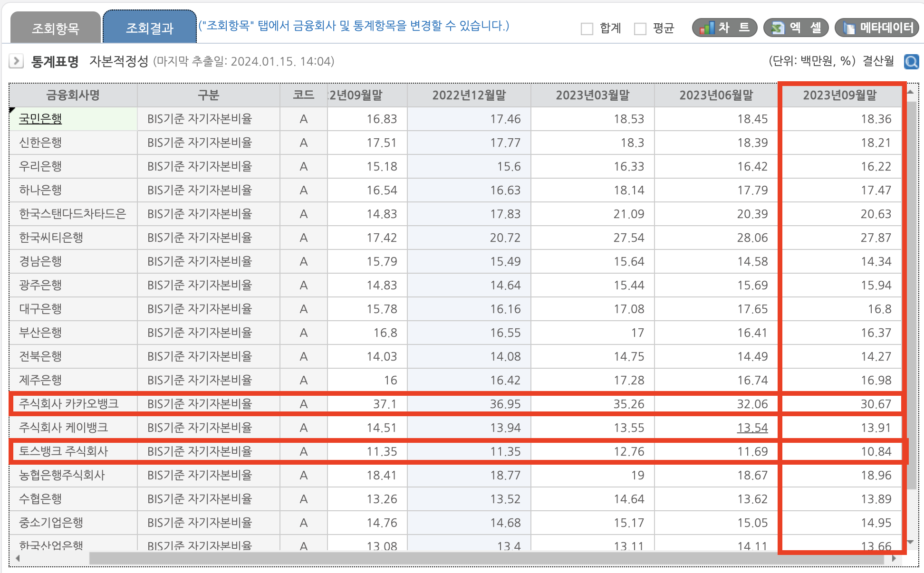
Task: Switch to the 조회항목 tab
Action: click(55, 27)
